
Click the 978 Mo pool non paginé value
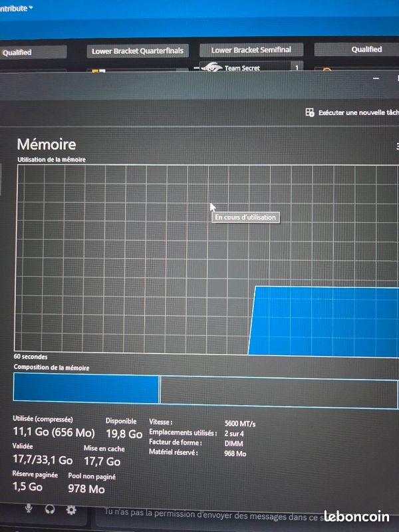point(86,489)
